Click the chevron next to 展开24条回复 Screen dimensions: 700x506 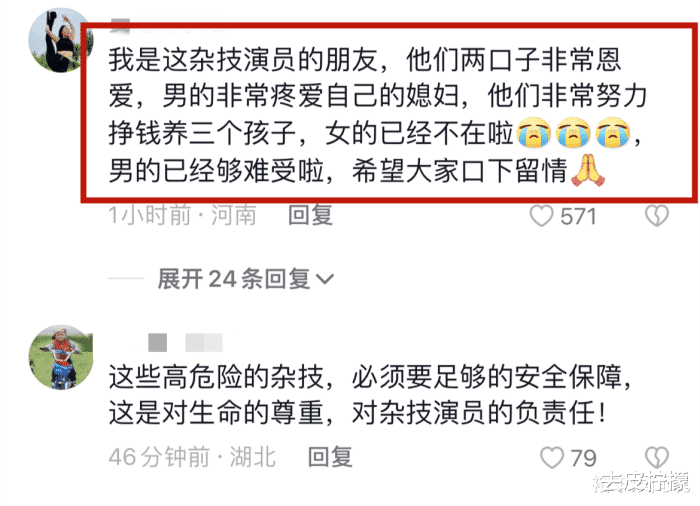[x=325, y=280]
